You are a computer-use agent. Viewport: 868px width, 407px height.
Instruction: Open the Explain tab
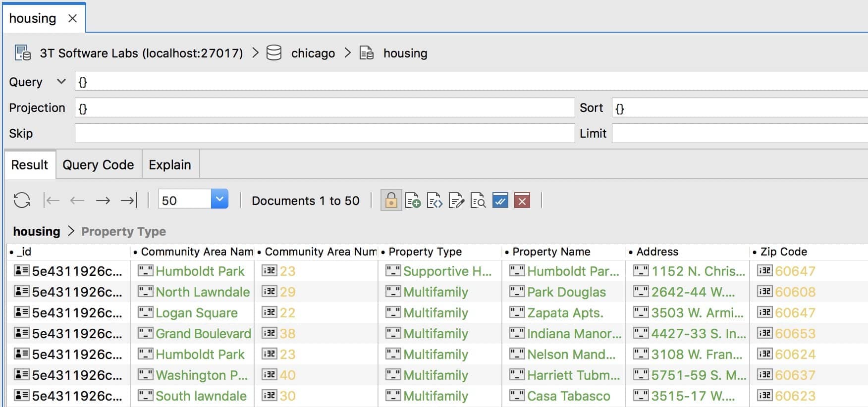(170, 165)
